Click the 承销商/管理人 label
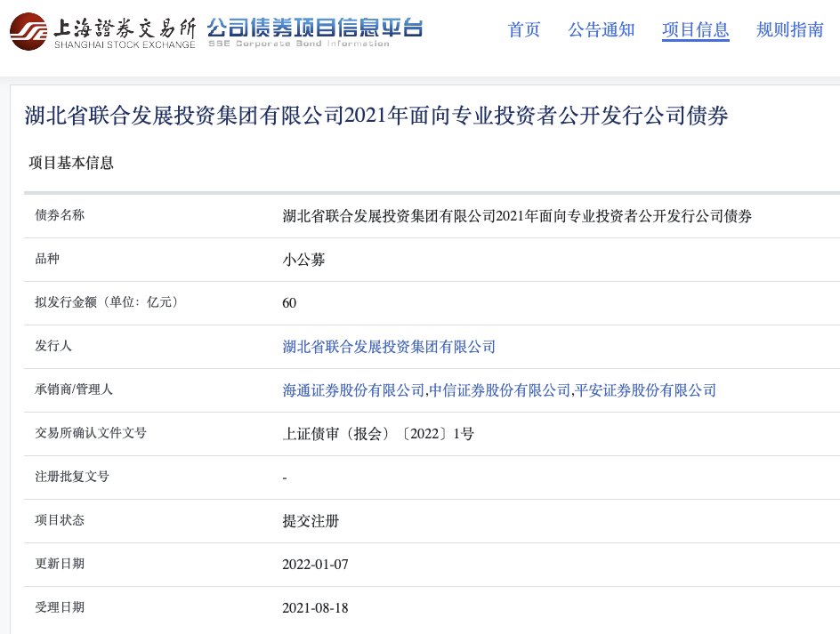Screen dimensions: 840x634 pyautogui.click(x=74, y=389)
